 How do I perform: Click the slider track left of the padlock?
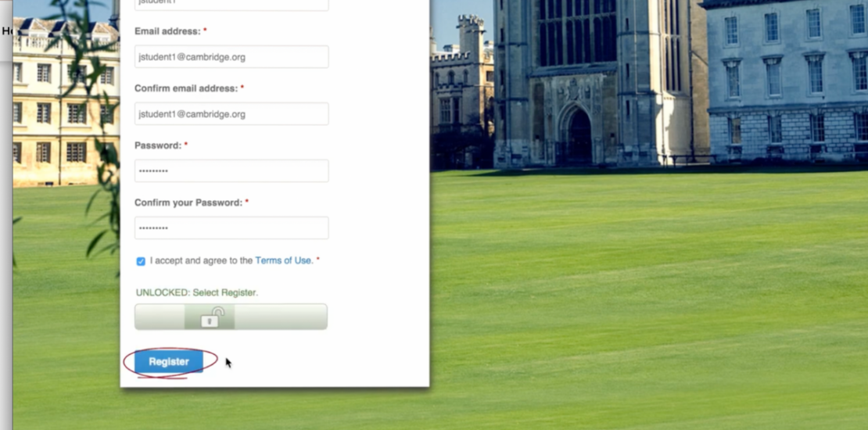[x=160, y=317]
